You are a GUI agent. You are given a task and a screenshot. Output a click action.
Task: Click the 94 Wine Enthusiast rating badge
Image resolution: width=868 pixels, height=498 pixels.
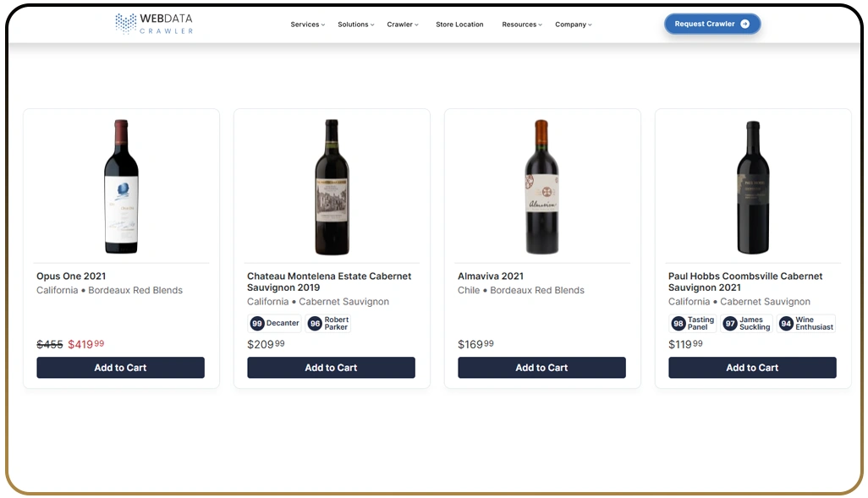[x=806, y=323]
